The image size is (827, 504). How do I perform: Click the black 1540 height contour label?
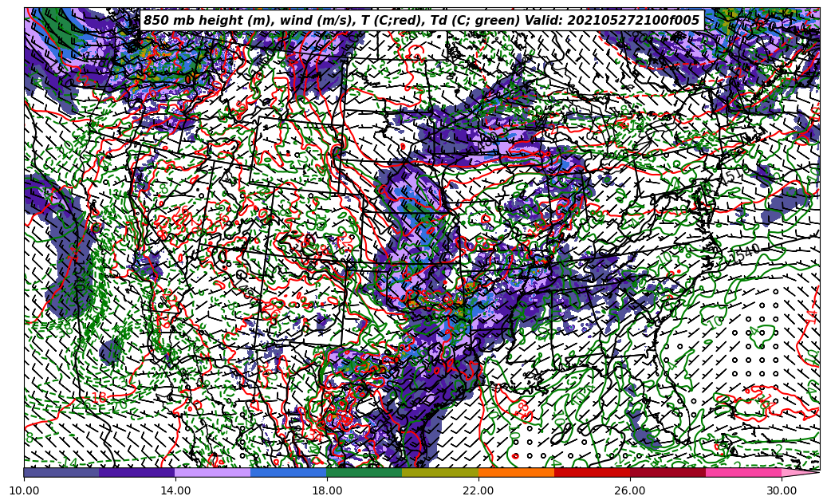(745, 253)
